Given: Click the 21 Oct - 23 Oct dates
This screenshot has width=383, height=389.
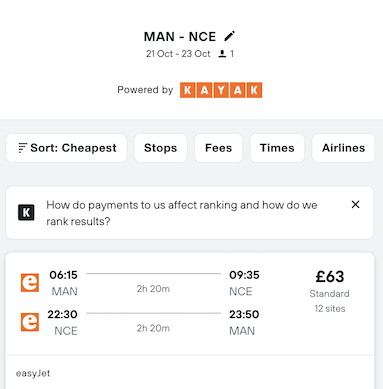Looking at the screenshot, I should pyautogui.click(x=178, y=54).
